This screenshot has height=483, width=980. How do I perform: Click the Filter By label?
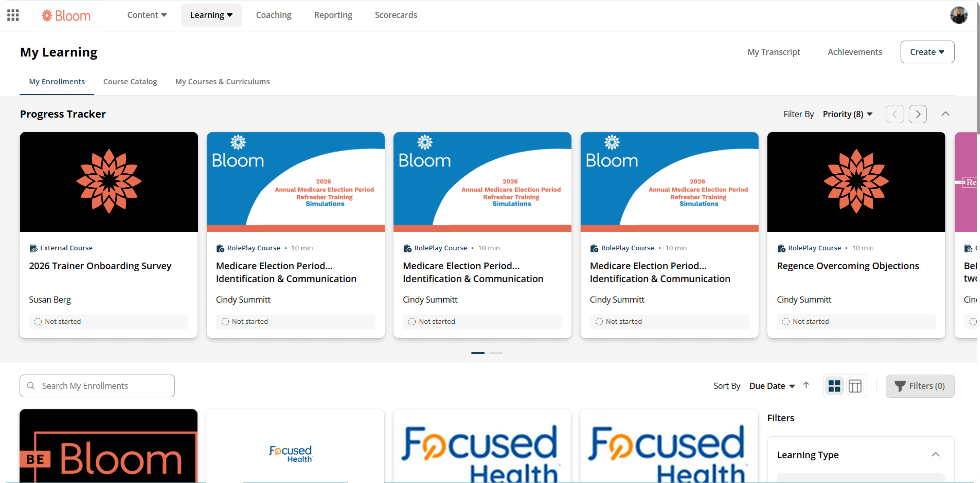799,114
